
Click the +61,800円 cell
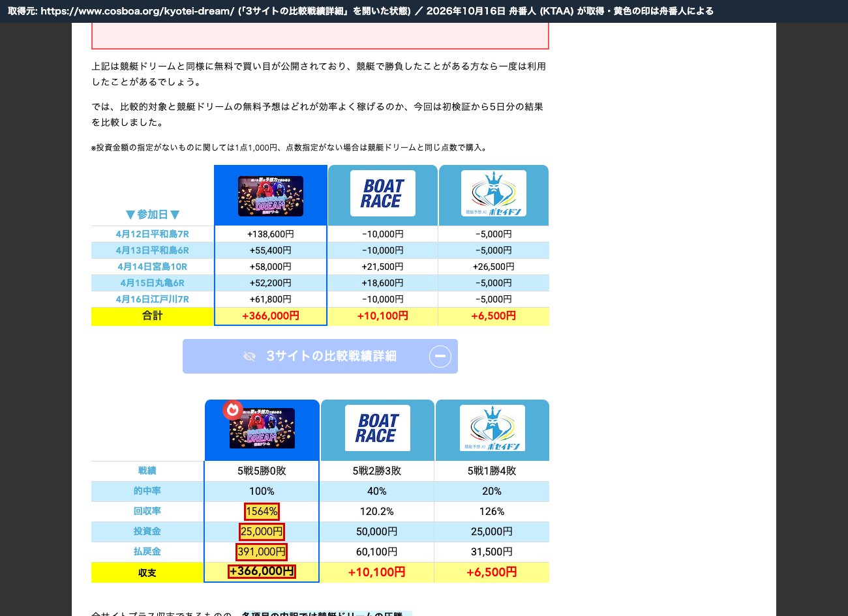point(271,299)
